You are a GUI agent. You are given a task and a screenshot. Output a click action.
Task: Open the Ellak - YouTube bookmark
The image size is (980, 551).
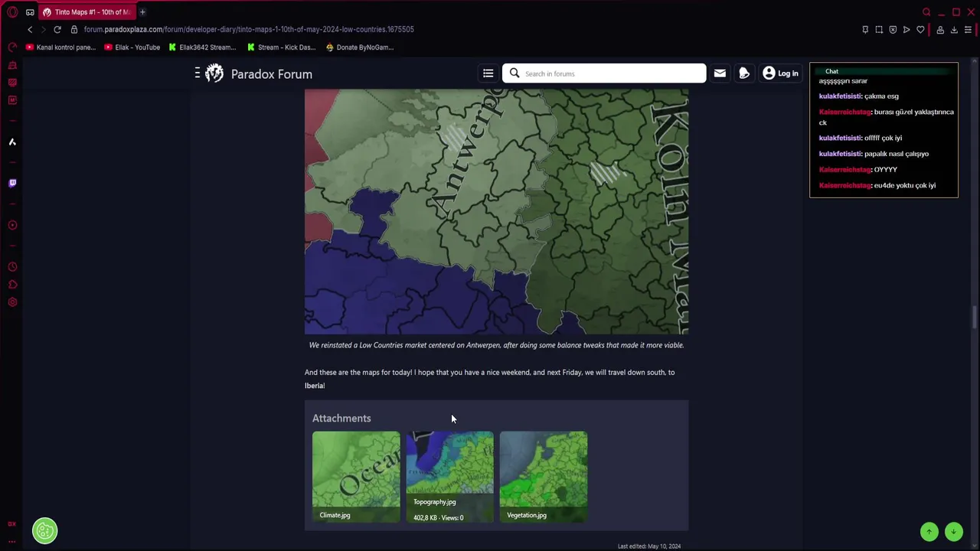tap(132, 47)
